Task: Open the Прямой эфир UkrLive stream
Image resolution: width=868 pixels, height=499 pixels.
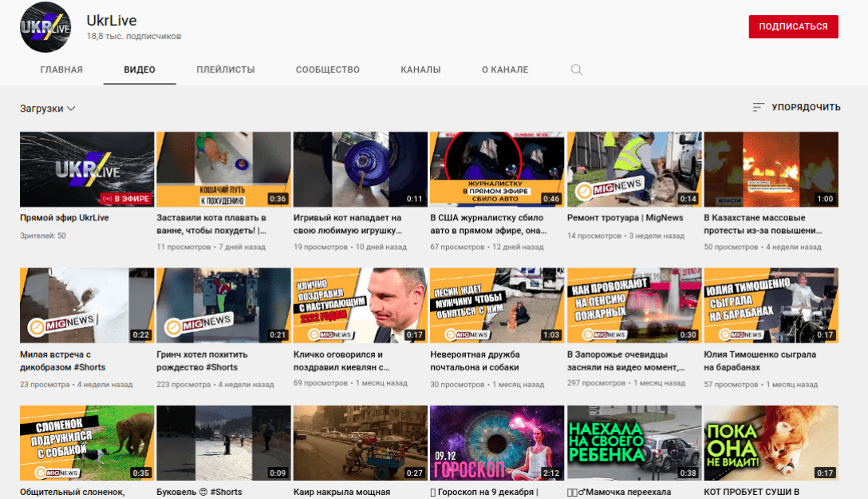Action: [86, 168]
